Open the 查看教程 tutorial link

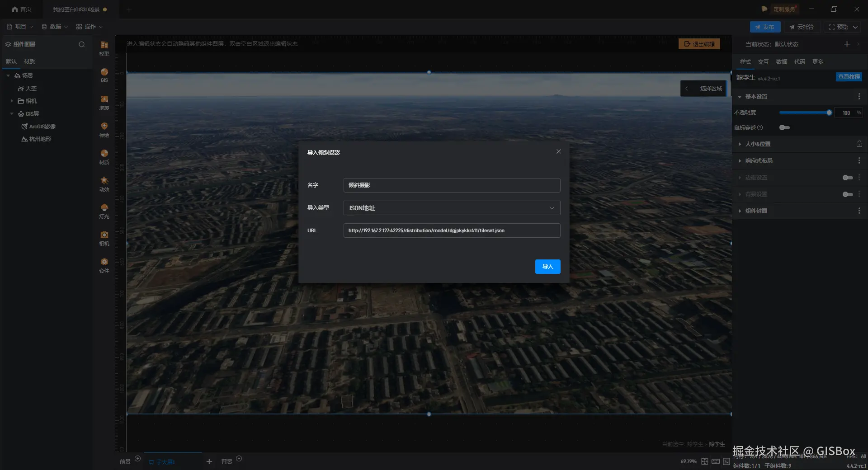(x=849, y=77)
